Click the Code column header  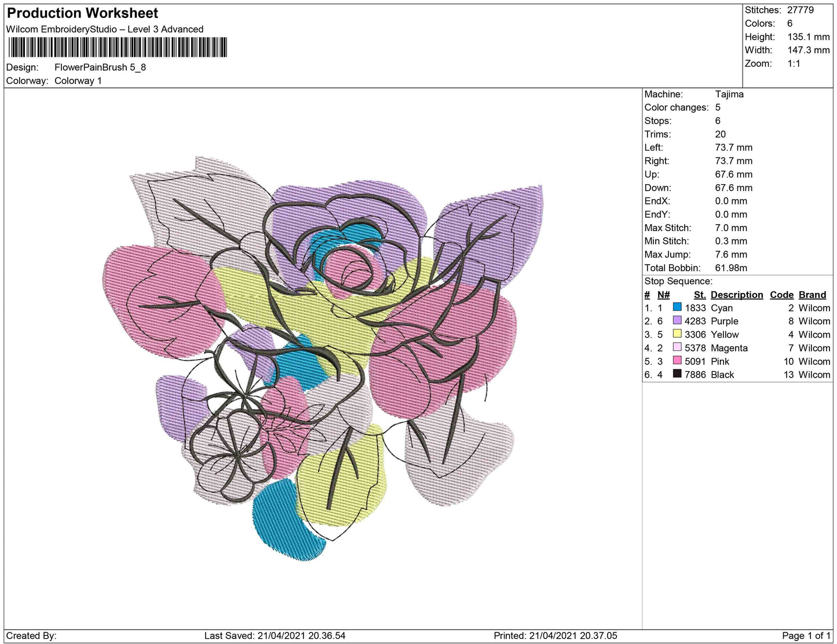tap(781, 294)
